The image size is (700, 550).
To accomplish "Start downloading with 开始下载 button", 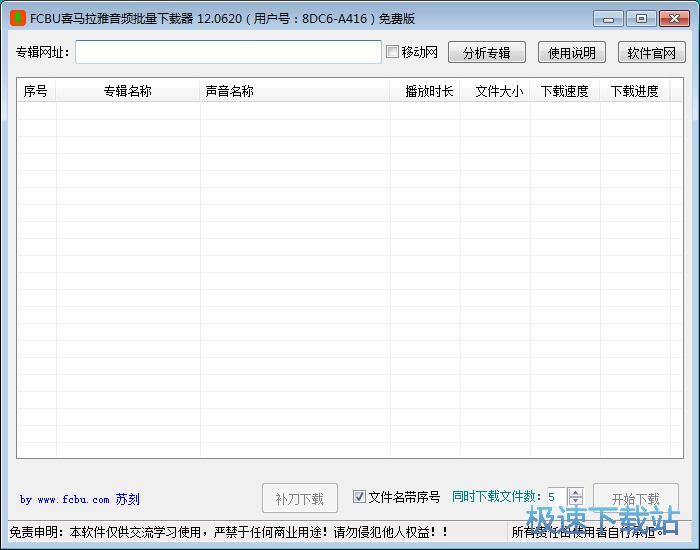I will click(635, 498).
